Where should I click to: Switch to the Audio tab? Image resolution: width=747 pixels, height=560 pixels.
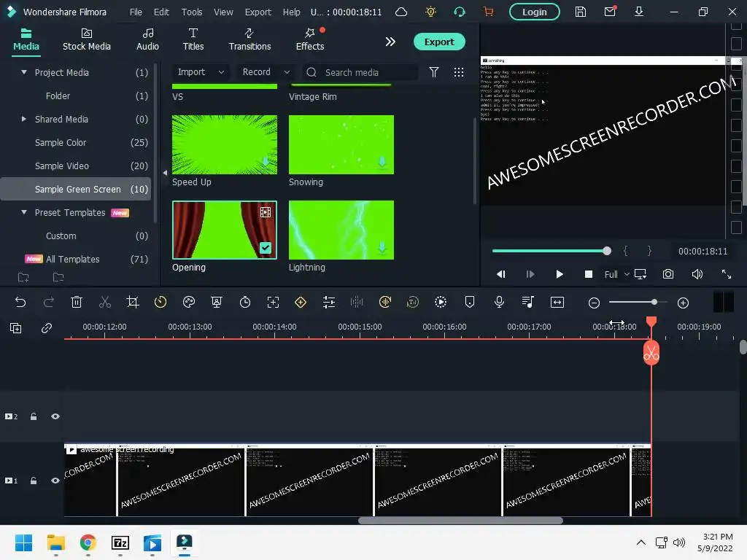[x=147, y=39]
